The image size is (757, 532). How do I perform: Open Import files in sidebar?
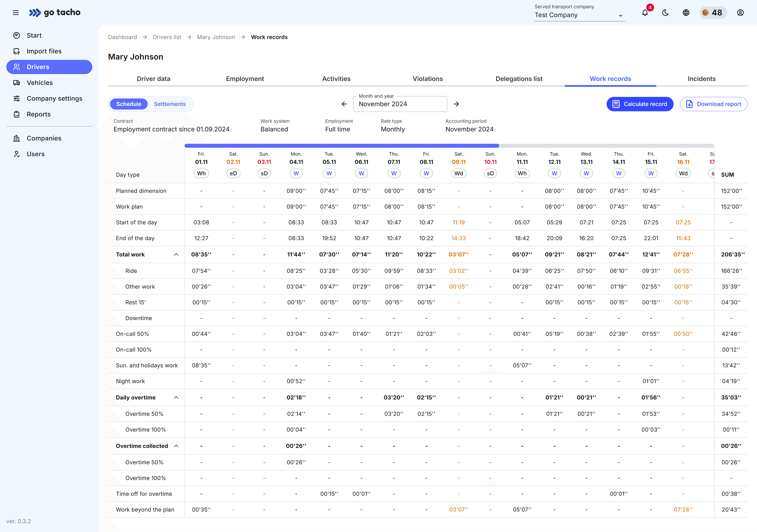click(x=49, y=51)
